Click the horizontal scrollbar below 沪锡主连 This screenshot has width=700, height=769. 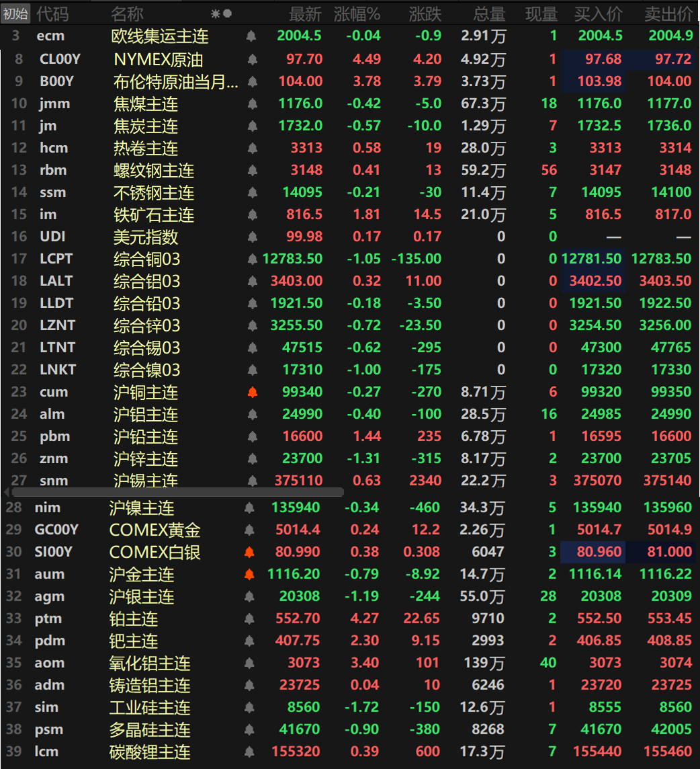pyautogui.click(x=173, y=492)
